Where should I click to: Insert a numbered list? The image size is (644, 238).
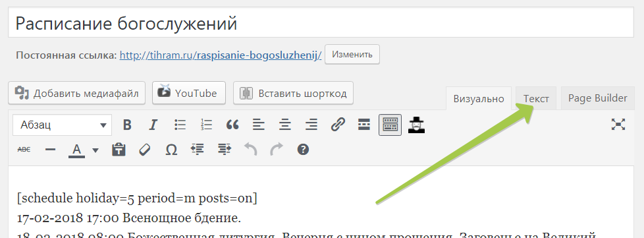click(206, 125)
